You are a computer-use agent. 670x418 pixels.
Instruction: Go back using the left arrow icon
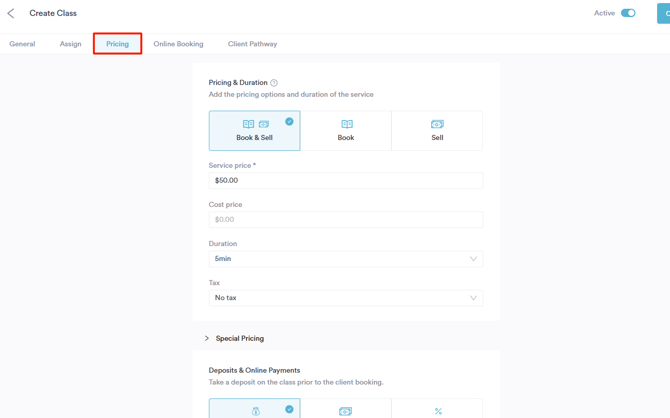(x=11, y=13)
